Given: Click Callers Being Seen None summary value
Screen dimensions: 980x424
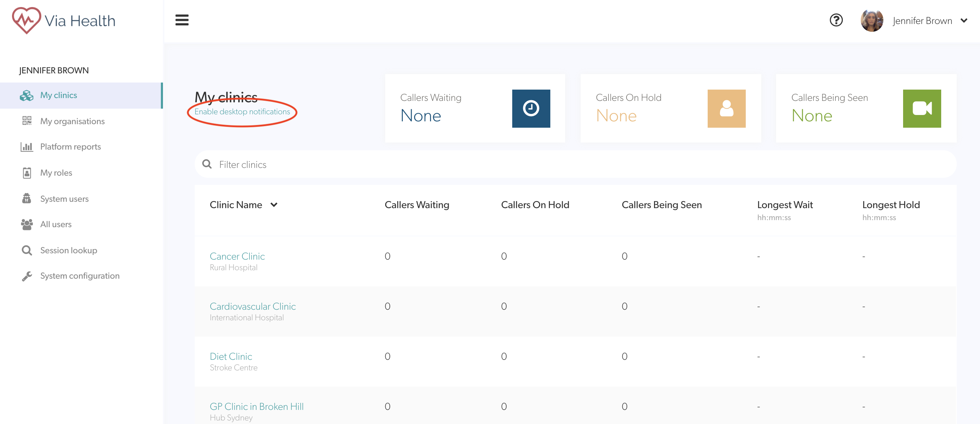Looking at the screenshot, I should 811,116.
